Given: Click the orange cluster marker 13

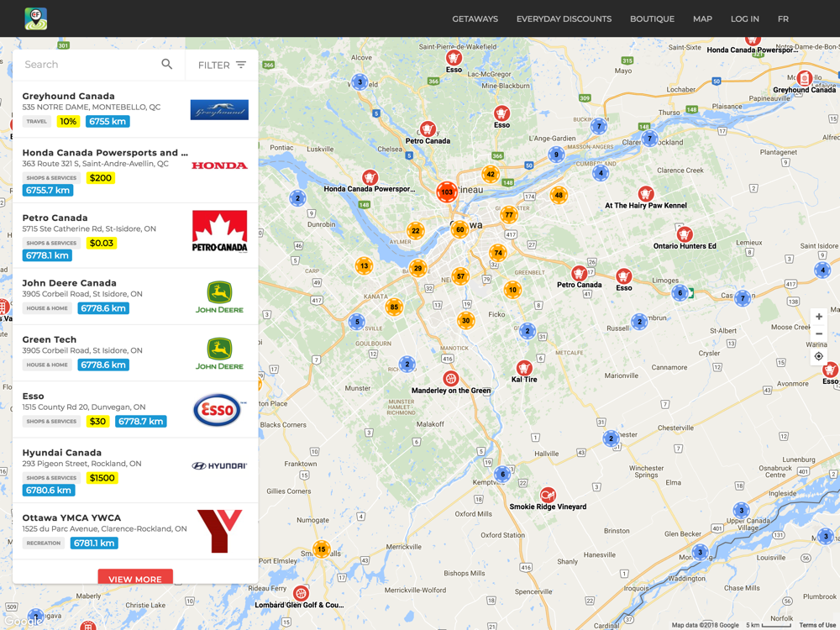Looking at the screenshot, I should coord(365,265).
